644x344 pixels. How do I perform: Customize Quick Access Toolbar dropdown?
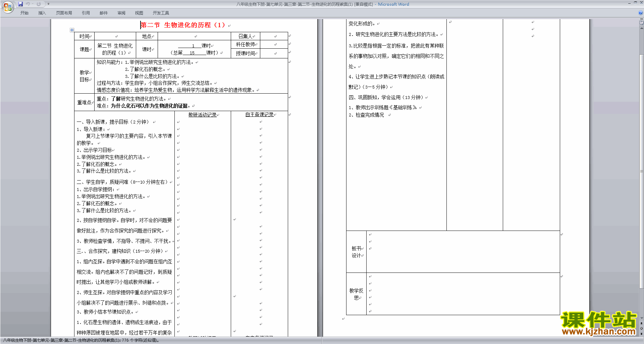tap(48, 4)
